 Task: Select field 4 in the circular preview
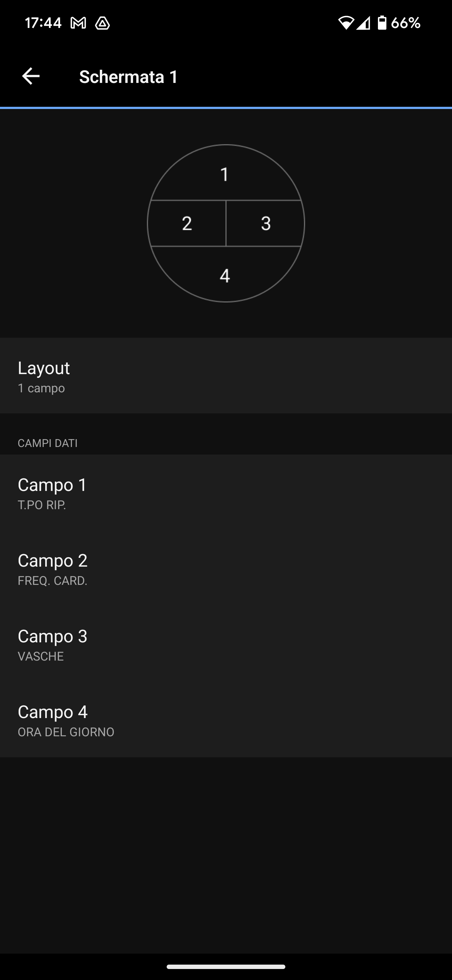[x=225, y=276]
